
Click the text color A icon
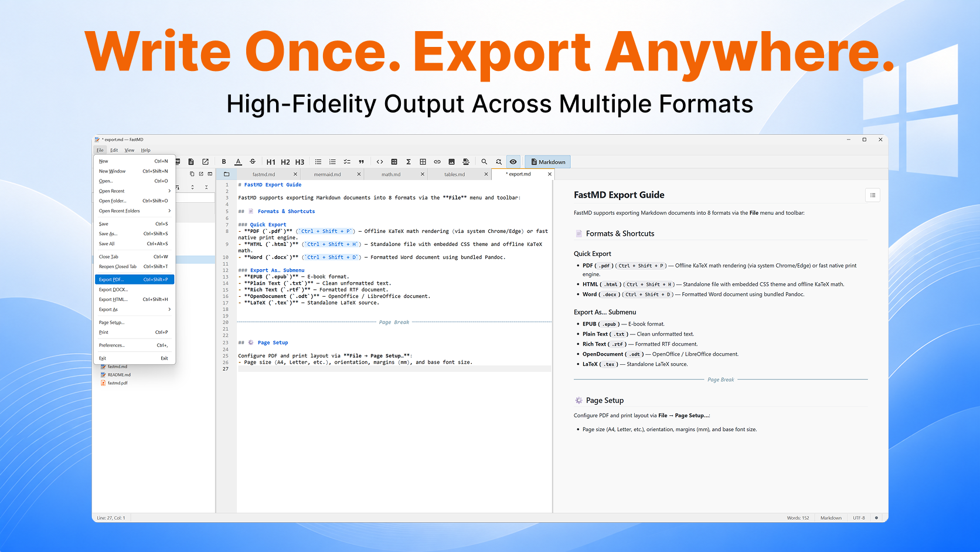(238, 162)
